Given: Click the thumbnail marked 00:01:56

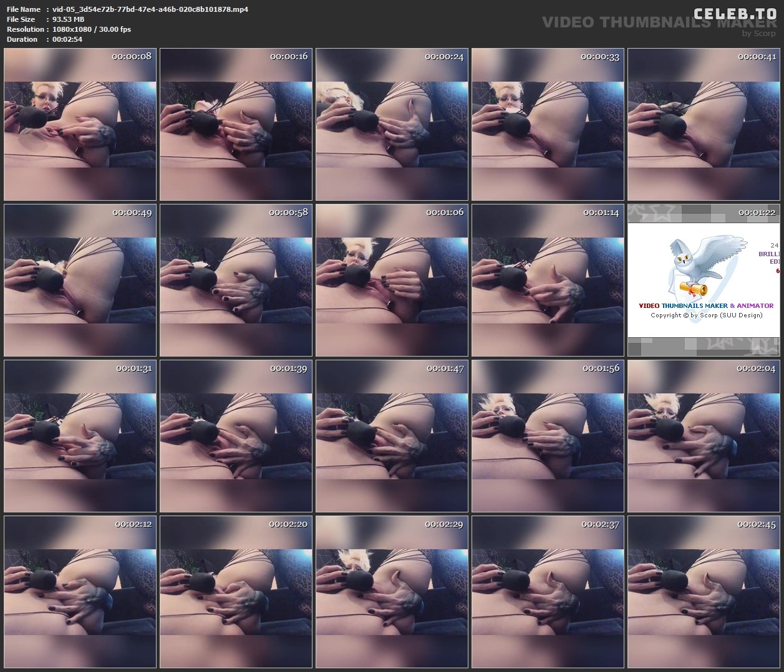Looking at the screenshot, I should click(x=548, y=436).
